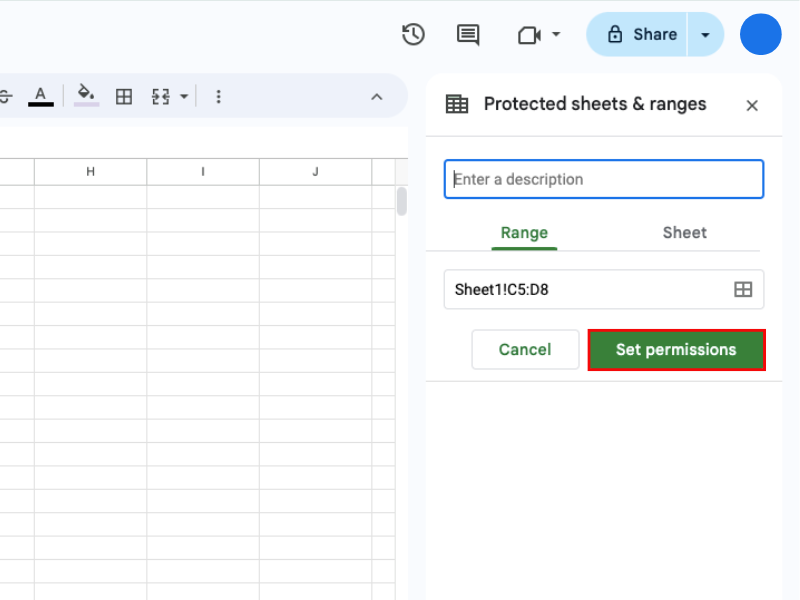Click the Set permissions button

(676, 350)
